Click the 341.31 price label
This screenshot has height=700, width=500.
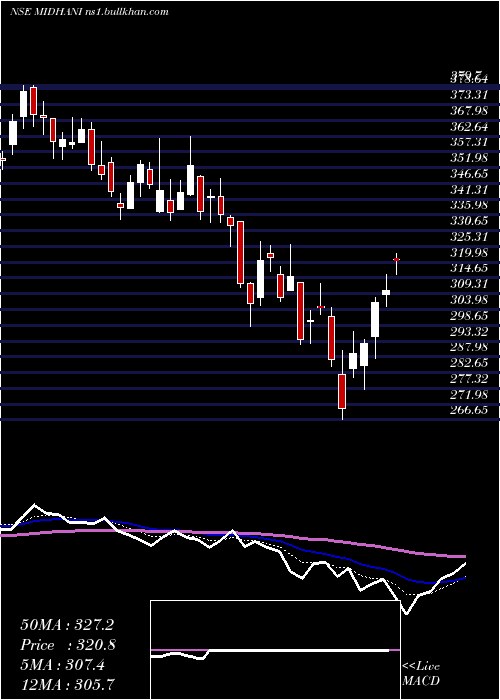pos(469,189)
